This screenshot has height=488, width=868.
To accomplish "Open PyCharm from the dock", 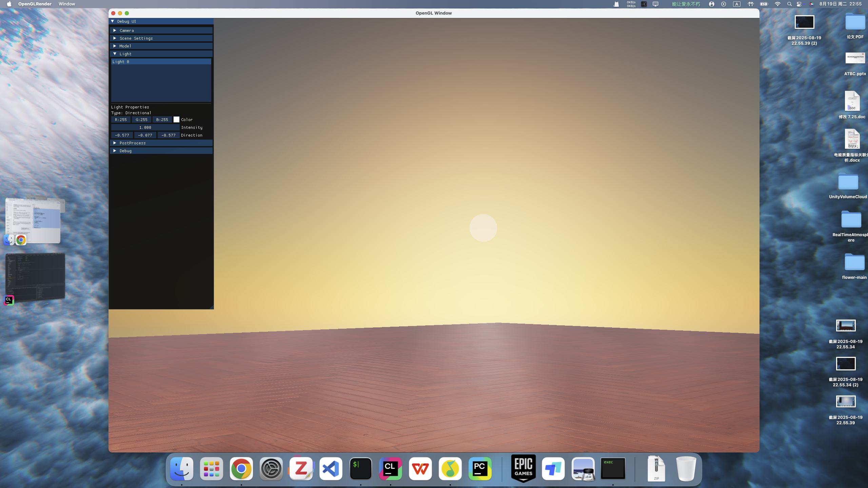I will [480, 469].
